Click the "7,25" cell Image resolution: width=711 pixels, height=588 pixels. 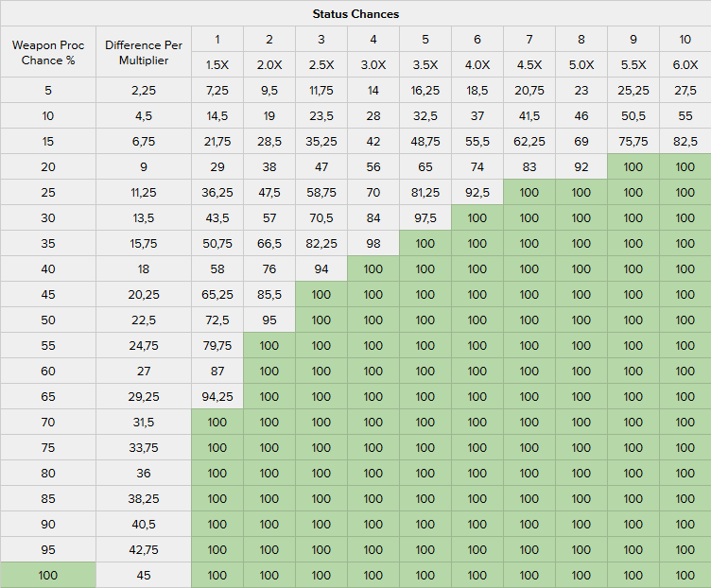(217, 91)
